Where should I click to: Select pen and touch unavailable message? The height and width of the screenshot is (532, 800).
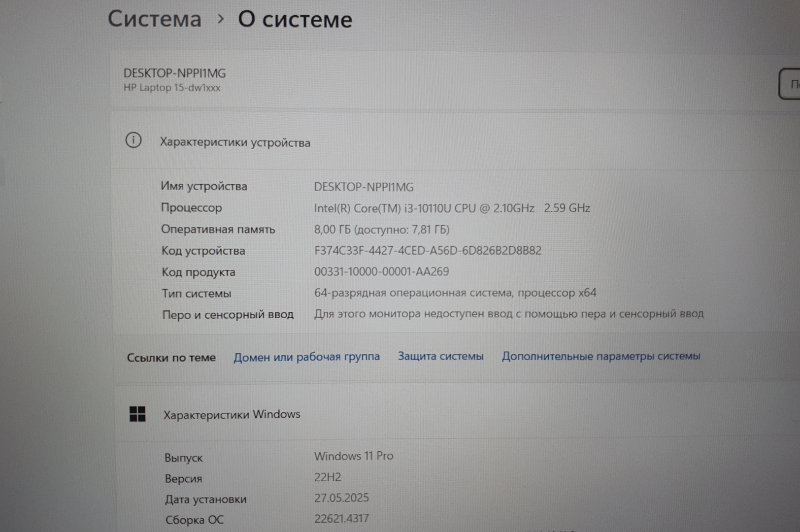click(x=509, y=314)
